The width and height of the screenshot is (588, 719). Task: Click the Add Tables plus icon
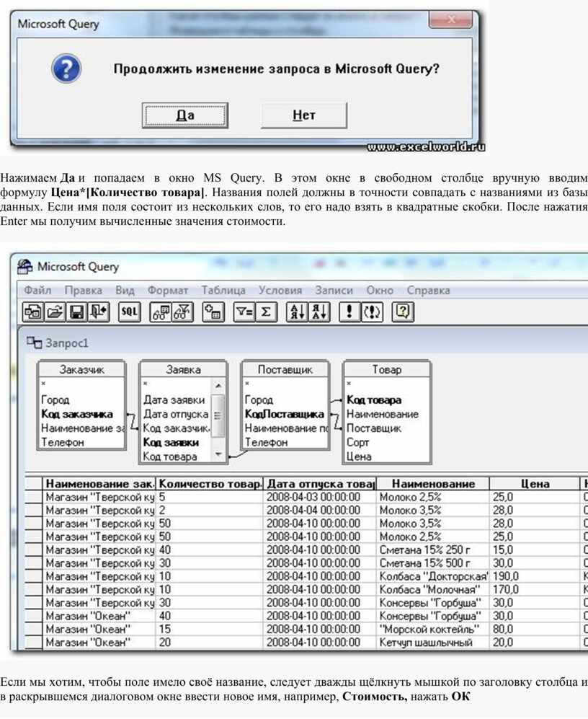click(213, 312)
